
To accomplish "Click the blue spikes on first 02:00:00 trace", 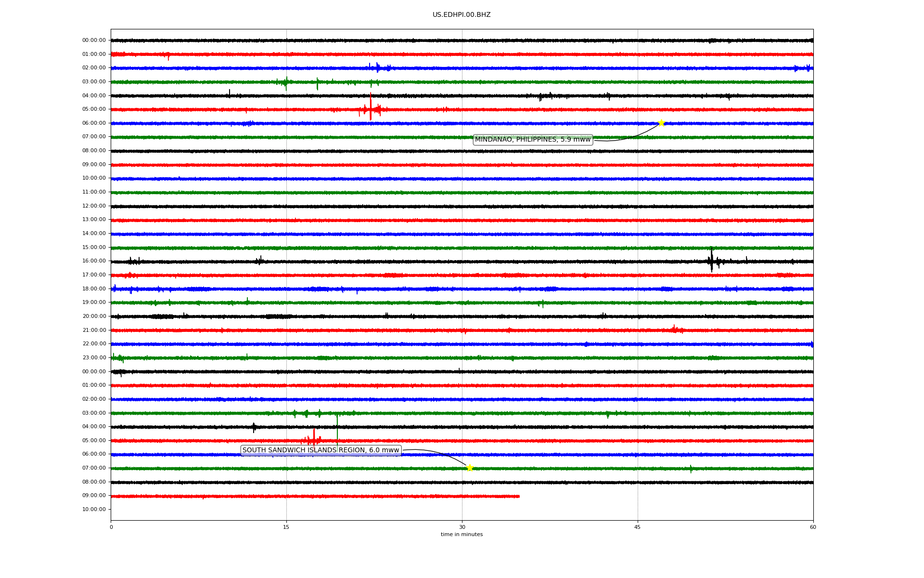I will click(x=378, y=67).
